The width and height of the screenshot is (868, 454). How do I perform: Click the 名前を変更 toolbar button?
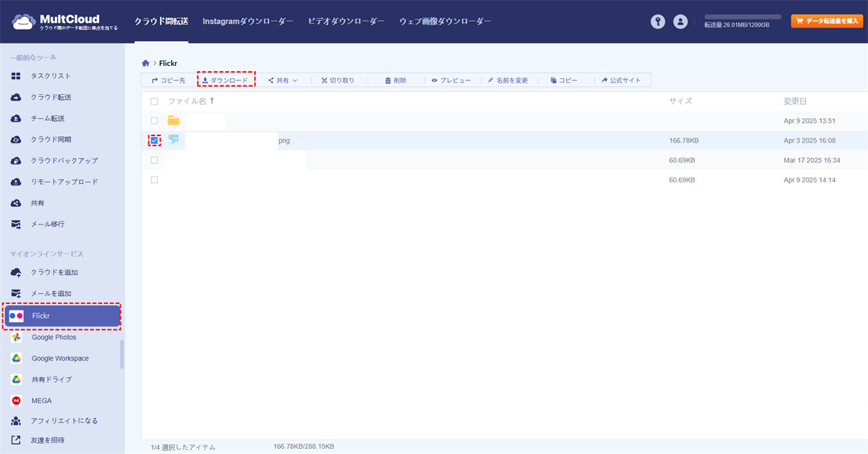click(x=508, y=80)
